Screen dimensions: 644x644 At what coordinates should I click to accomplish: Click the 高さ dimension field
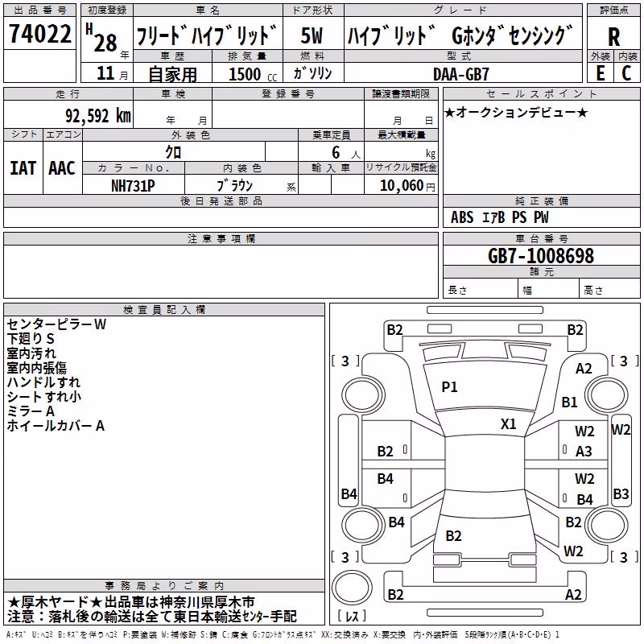point(610,290)
